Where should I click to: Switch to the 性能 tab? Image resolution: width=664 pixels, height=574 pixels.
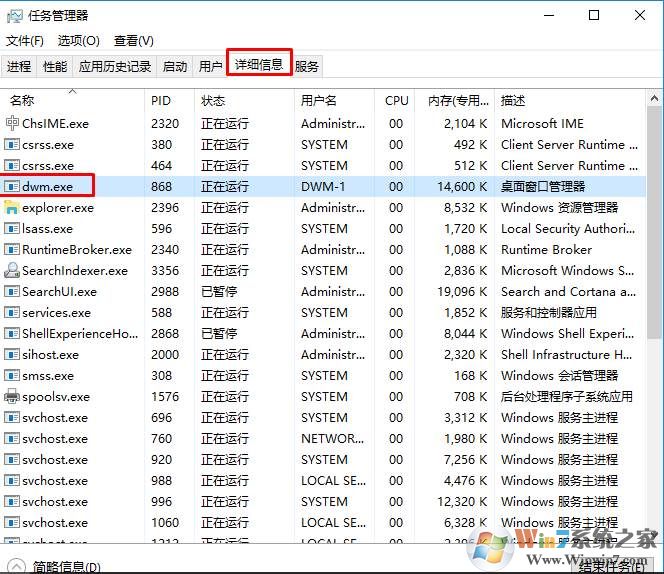55,66
